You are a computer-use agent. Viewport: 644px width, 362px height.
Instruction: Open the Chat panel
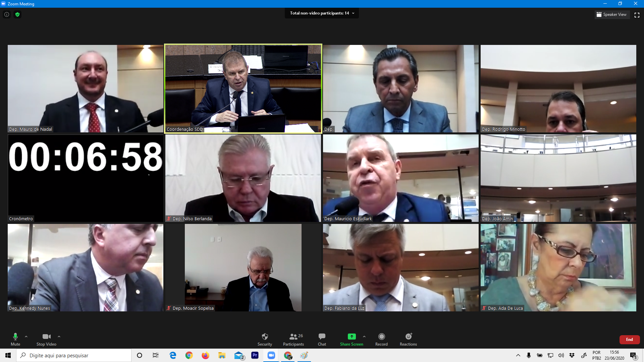322,339
